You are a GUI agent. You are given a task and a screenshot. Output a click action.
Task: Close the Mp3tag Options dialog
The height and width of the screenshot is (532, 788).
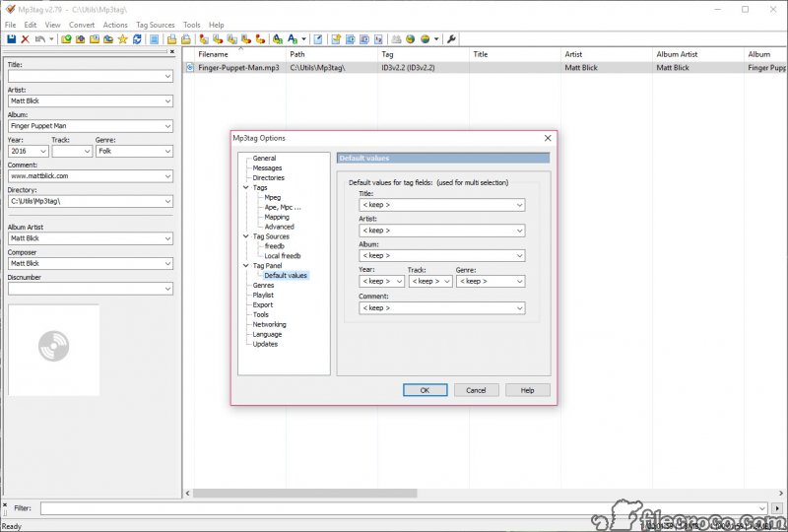548,138
